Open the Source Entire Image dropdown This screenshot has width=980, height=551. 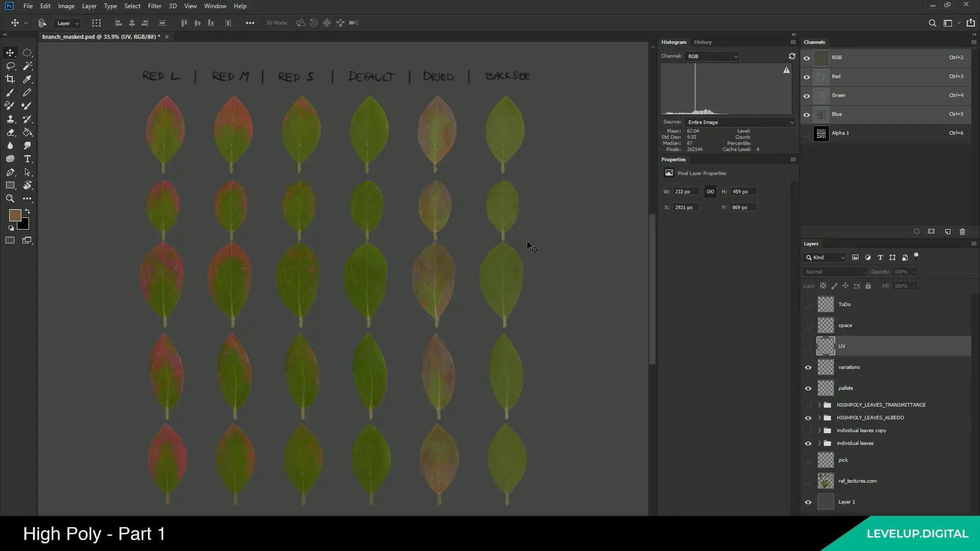pyautogui.click(x=740, y=122)
